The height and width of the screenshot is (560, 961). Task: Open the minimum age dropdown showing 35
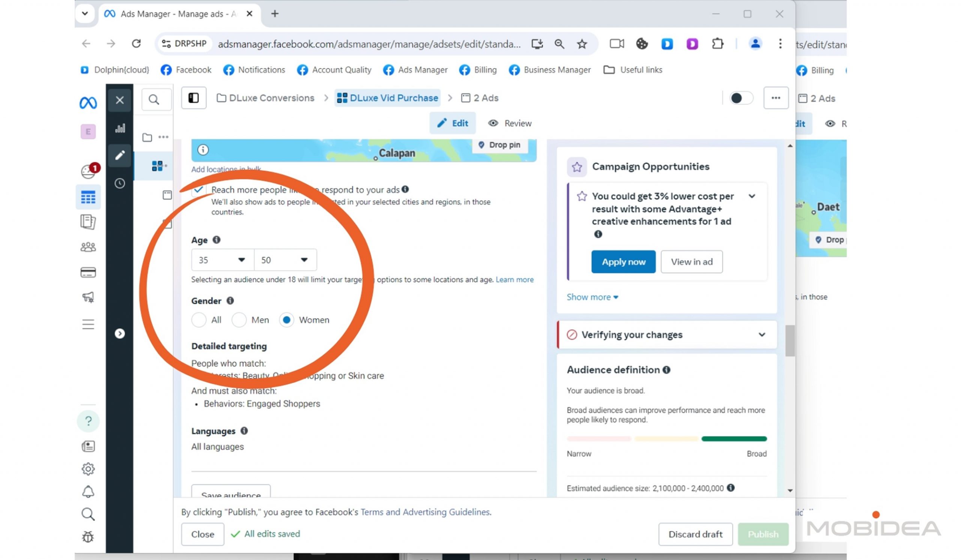point(223,260)
